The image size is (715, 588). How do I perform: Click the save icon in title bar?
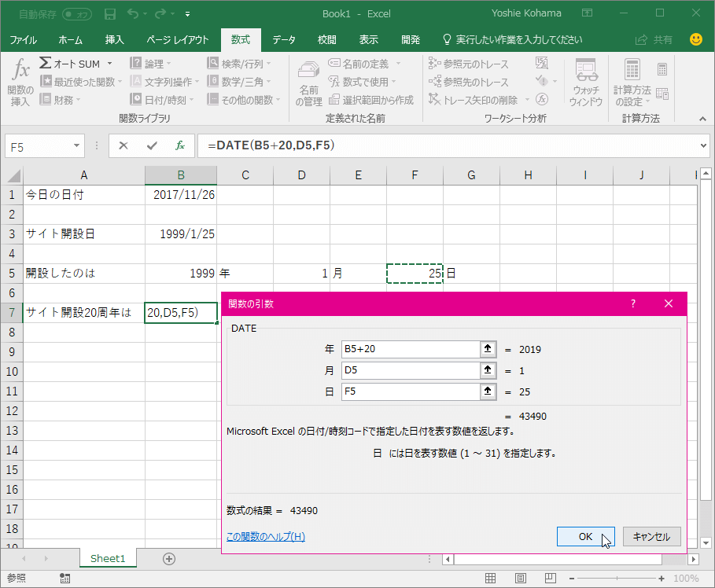point(110,13)
